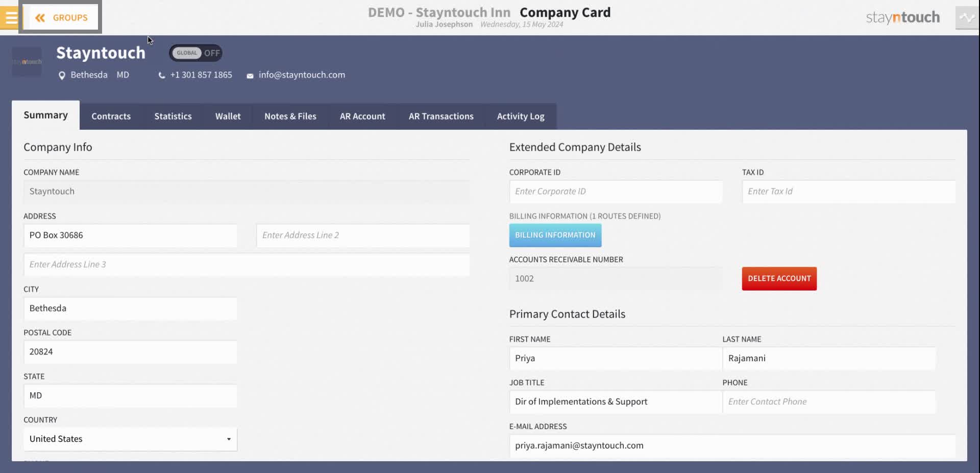
Task: Click the contact E-mail Address field
Action: tap(732, 446)
